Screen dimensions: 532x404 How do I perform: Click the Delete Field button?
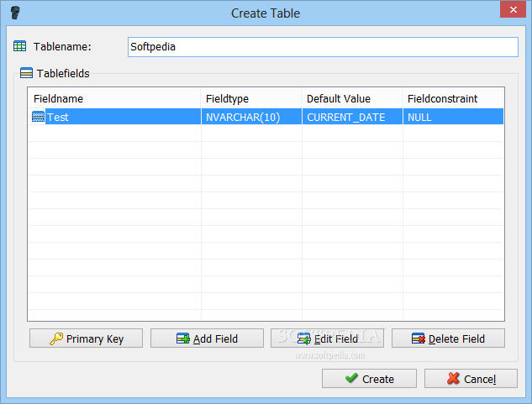coord(448,338)
